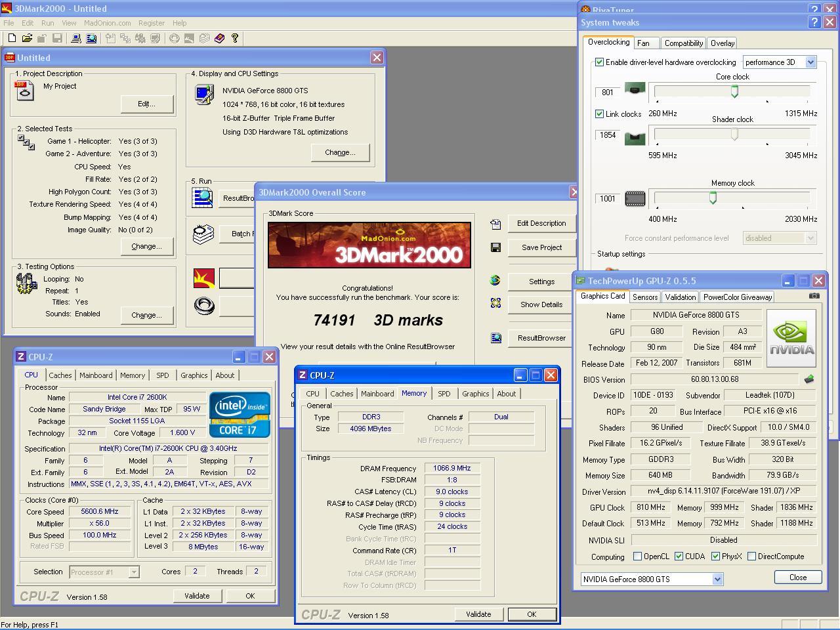Click Change... under Display and CPU Settings
This screenshot has width=840, height=630.
pyautogui.click(x=340, y=152)
